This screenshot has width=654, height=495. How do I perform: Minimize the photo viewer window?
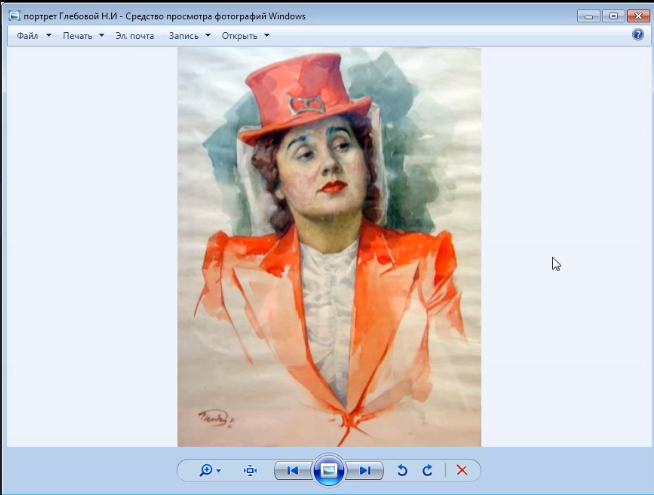588,15
